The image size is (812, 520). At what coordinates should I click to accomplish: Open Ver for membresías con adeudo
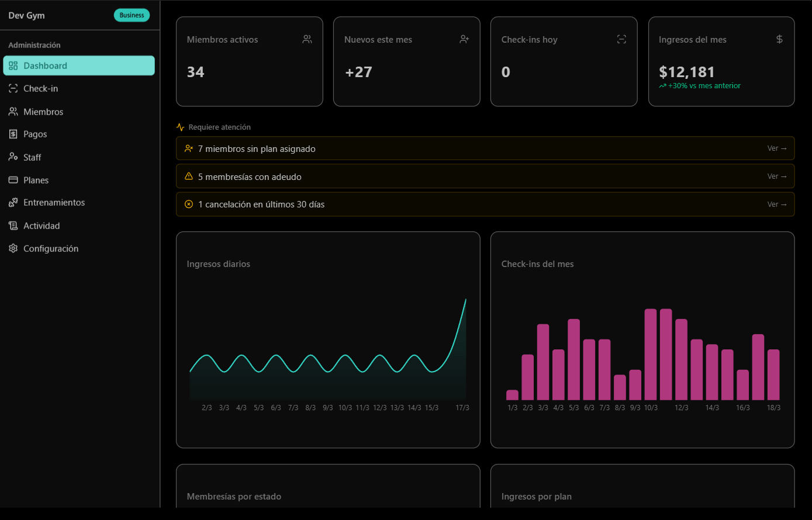pos(776,176)
